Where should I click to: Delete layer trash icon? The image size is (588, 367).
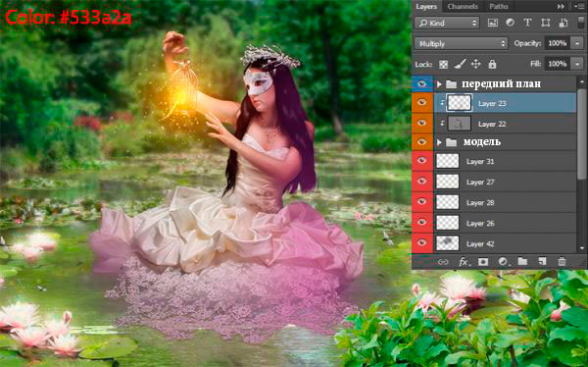click(562, 262)
